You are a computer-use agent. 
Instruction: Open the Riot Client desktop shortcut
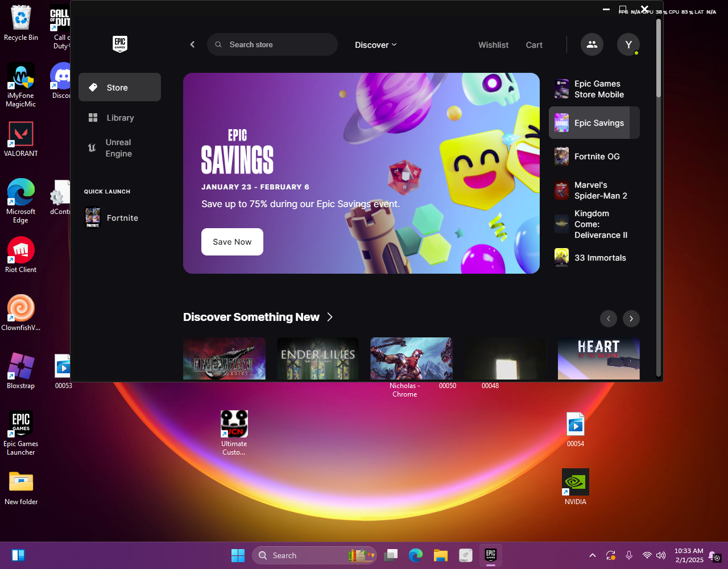point(21,255)
